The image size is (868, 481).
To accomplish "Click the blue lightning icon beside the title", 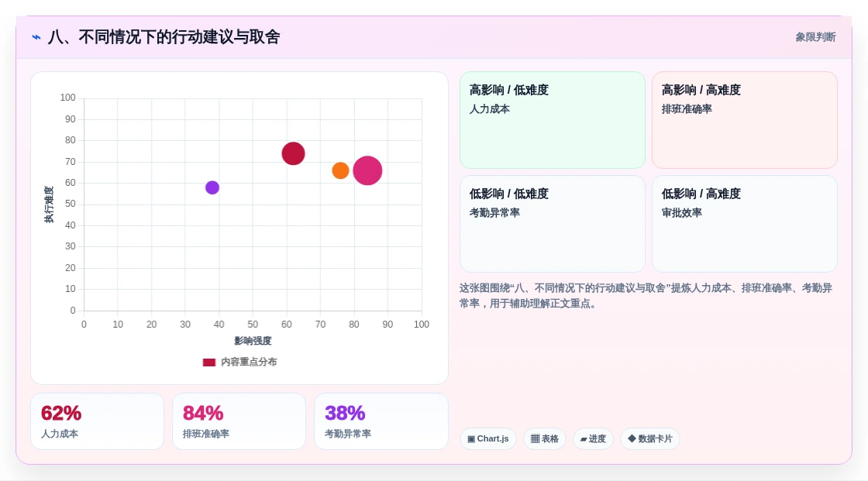I will tap(36, 37).
